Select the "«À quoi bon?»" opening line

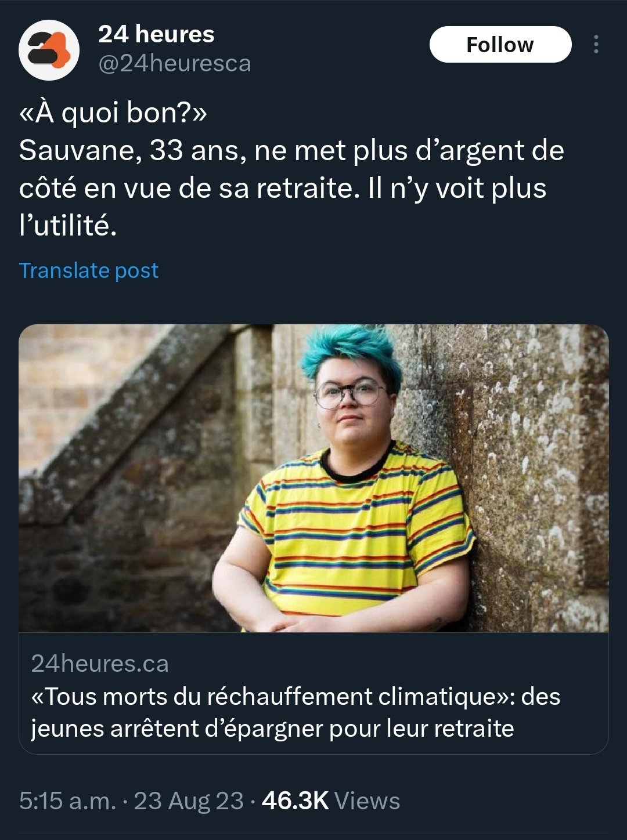113,113
